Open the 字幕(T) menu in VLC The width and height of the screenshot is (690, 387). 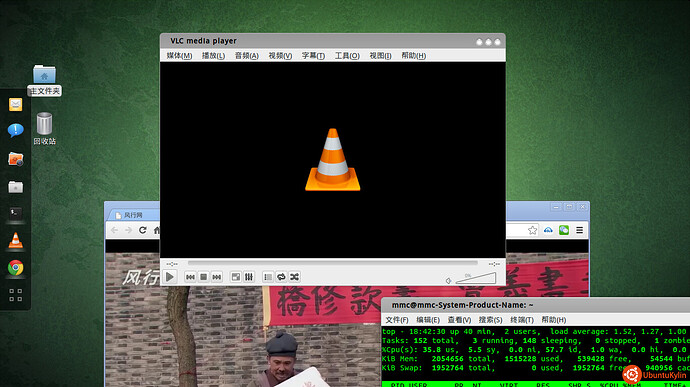pyautogui.click(x=313, y=55)
